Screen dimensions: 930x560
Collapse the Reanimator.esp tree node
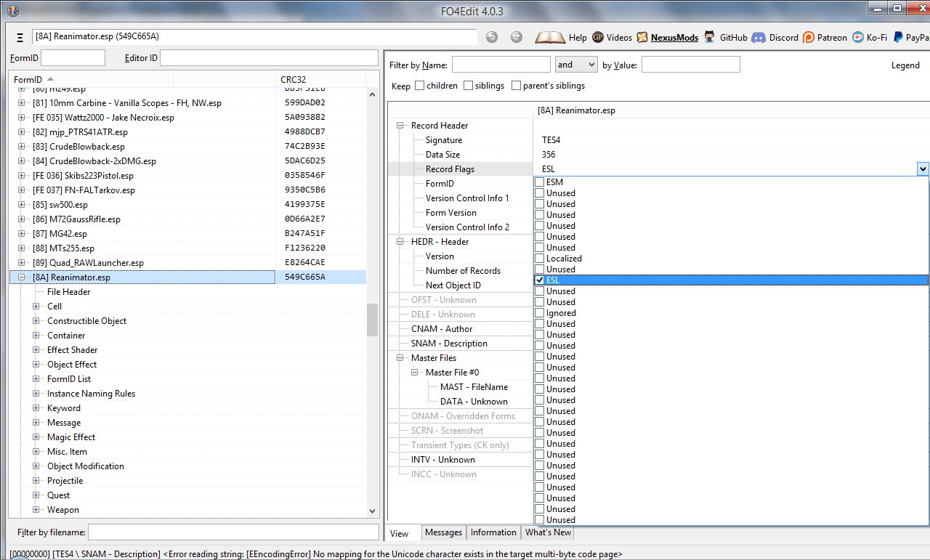point(22,277)
